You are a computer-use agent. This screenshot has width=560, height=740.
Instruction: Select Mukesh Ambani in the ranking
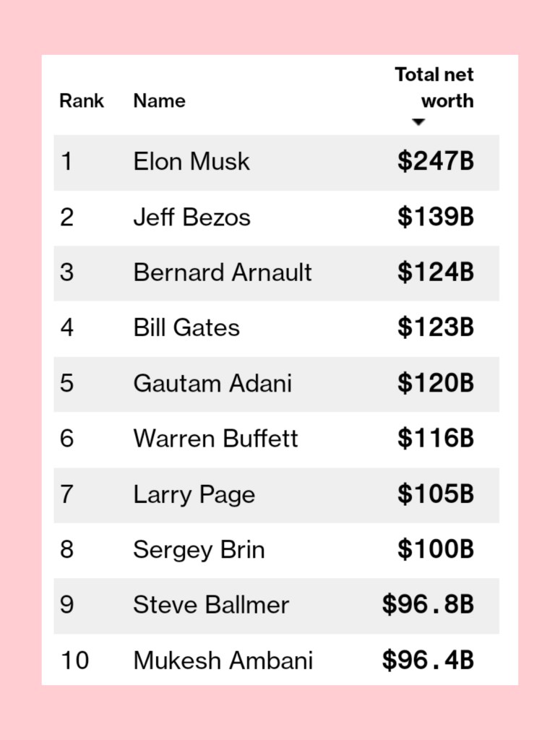pos(223,661)
